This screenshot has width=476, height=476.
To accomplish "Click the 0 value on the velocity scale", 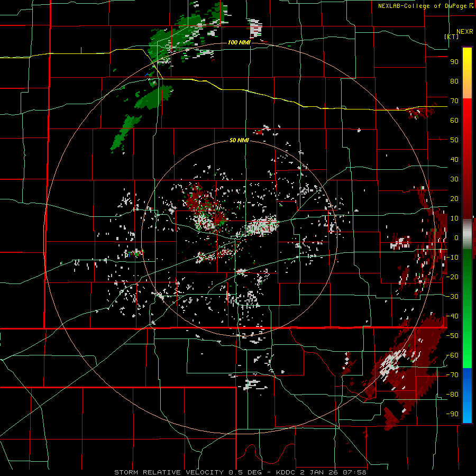I will point(456,237).
